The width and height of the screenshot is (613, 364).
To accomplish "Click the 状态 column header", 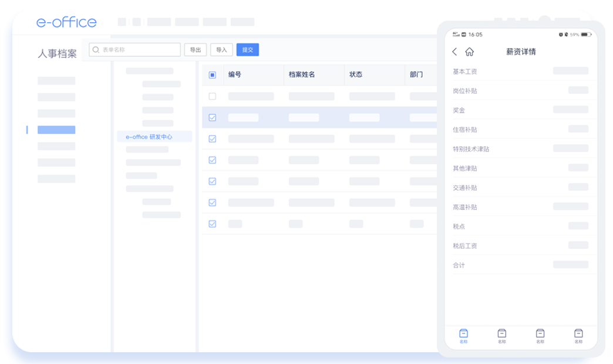I will (356, 75).
